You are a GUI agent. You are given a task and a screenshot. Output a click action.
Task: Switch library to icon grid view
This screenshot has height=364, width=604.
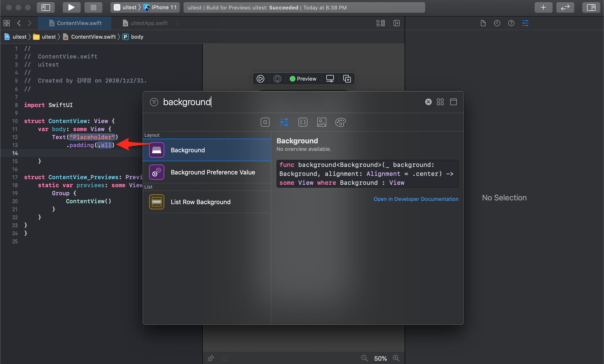[440, 102]
